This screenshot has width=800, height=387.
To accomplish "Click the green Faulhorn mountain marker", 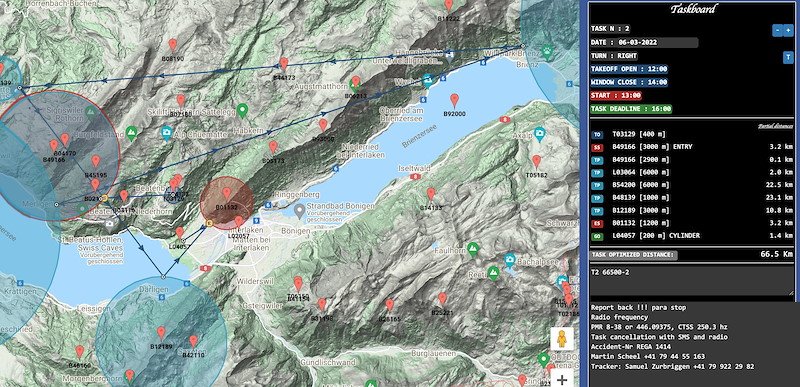I will (x=473, y=248).
